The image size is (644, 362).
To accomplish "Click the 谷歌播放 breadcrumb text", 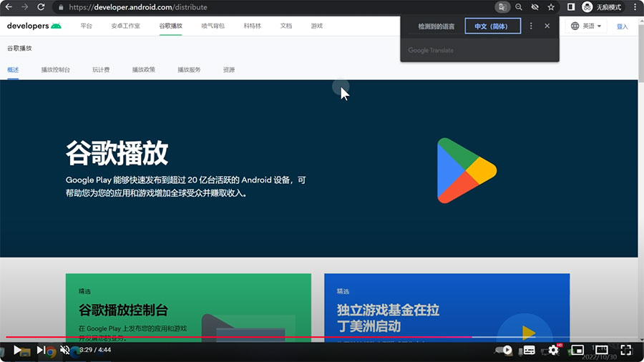I will [19, 48].
